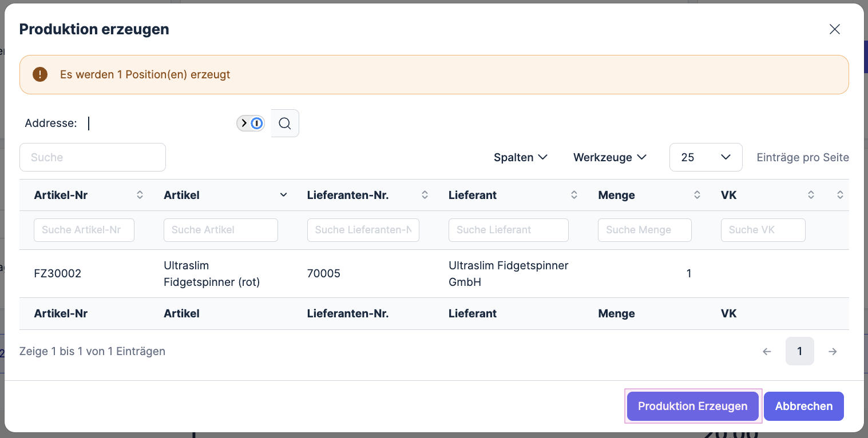Focus the Addresse input field

point(160,123)
